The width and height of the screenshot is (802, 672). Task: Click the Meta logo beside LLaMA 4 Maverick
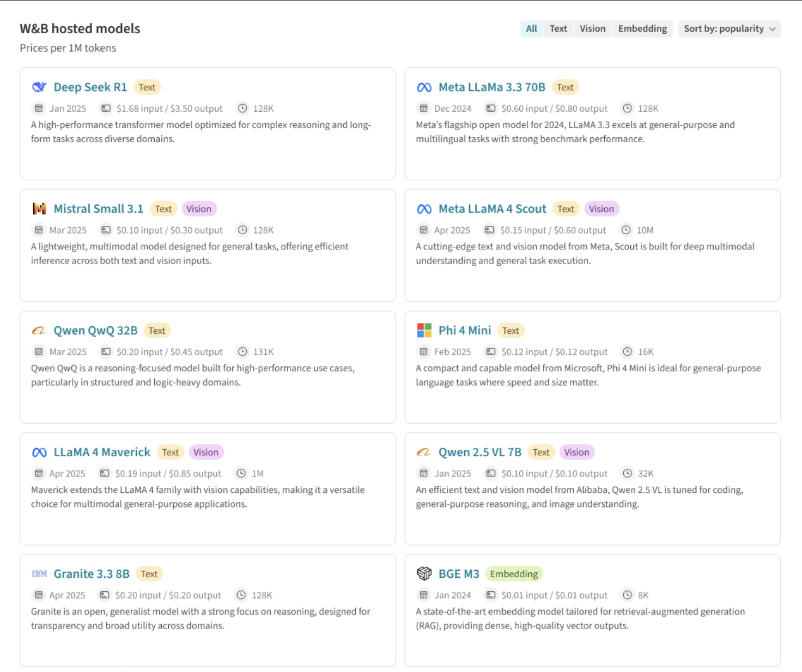(x=39, y=452)
